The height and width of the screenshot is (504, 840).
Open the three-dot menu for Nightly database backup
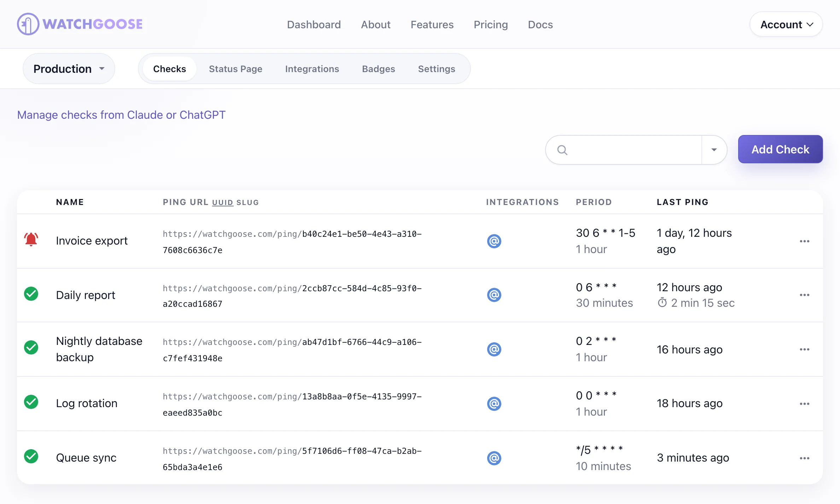[x=805, y=349]
